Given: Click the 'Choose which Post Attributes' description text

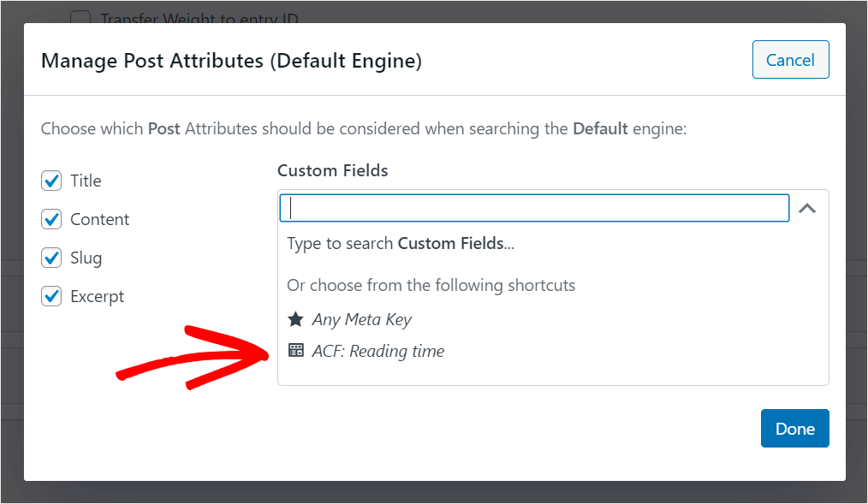Looking at the screenshot, I should (364, 129).
